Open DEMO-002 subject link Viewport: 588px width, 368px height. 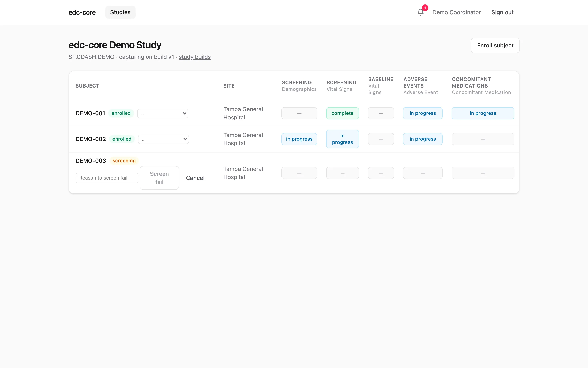coord(91,139)
